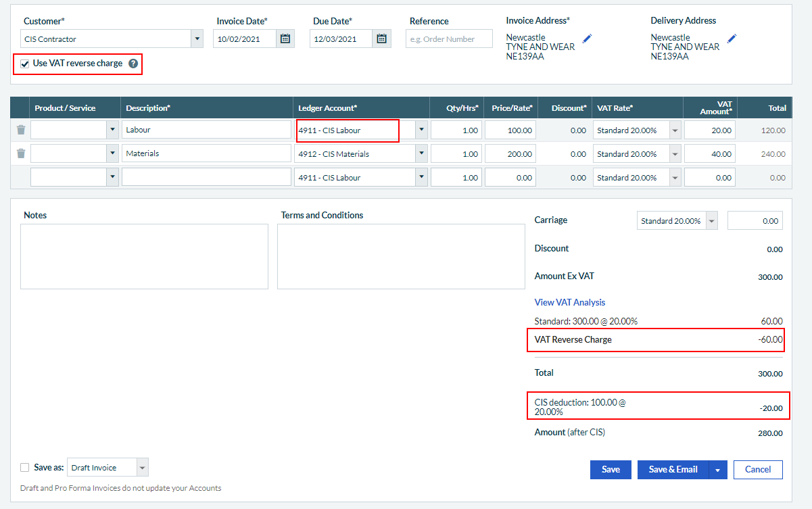
Task: Open the Due Date calendar picker
Action: [382, 39]
